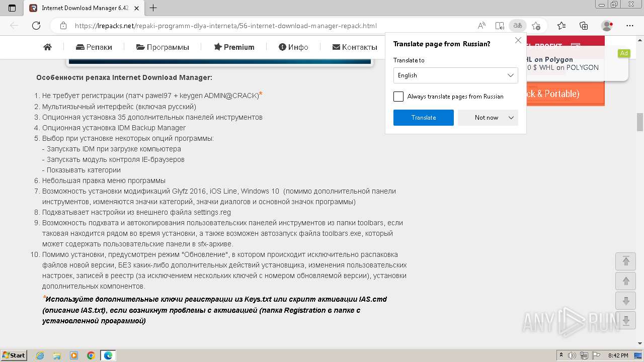Click the scroll-to-top arrow button
Screen dimensions: 644x362
click(626, 261)
